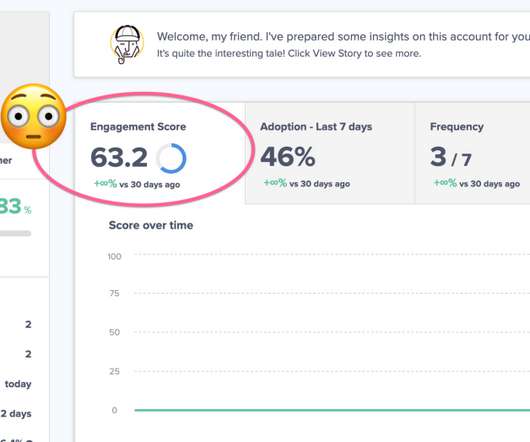
Task: Click the green score line on chart
Action: click(x=332, y=410)
